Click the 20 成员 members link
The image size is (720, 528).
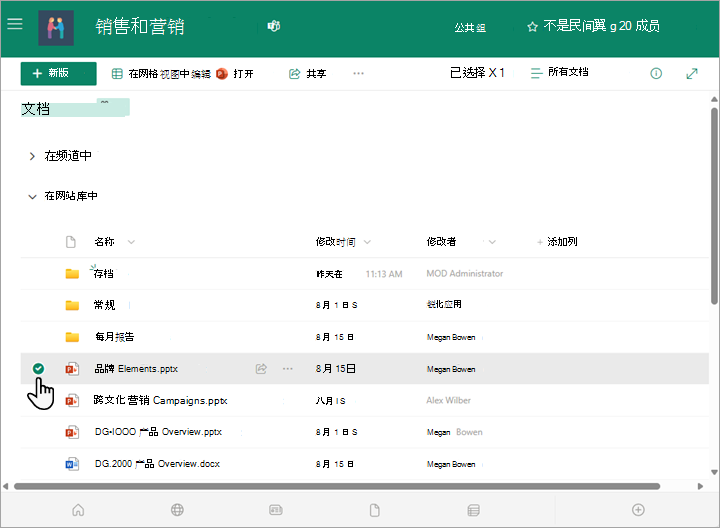(x=639, y=26)
